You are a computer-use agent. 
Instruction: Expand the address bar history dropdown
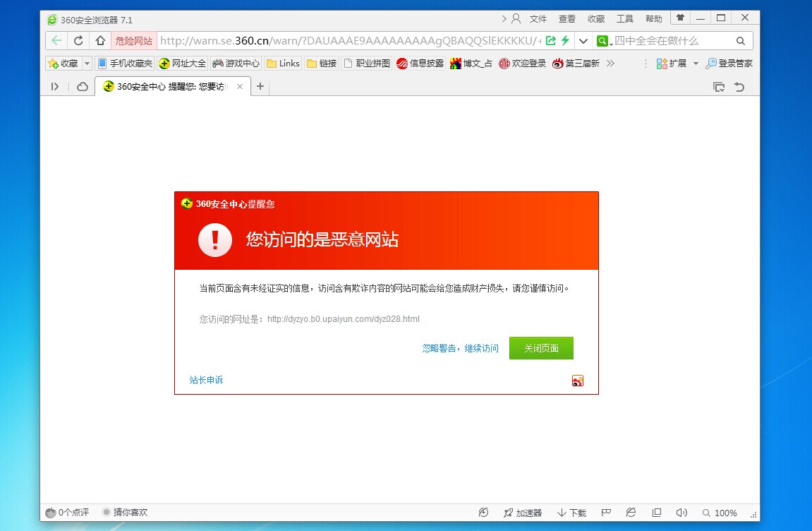(583, 41)
